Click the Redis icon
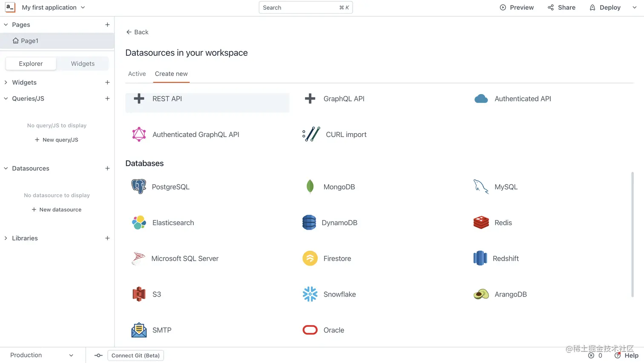 pos(481,222)
